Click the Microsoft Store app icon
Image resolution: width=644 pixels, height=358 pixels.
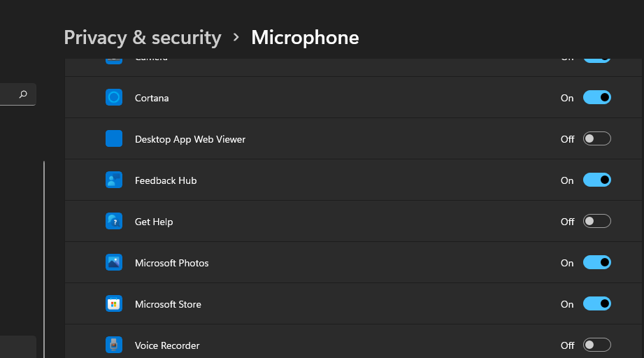114,304
